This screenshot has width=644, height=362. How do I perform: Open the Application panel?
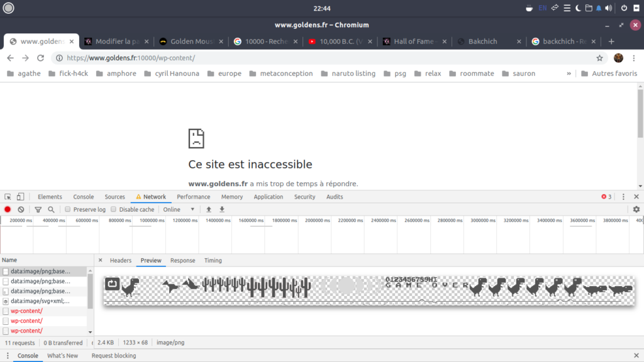click(268, 197)
